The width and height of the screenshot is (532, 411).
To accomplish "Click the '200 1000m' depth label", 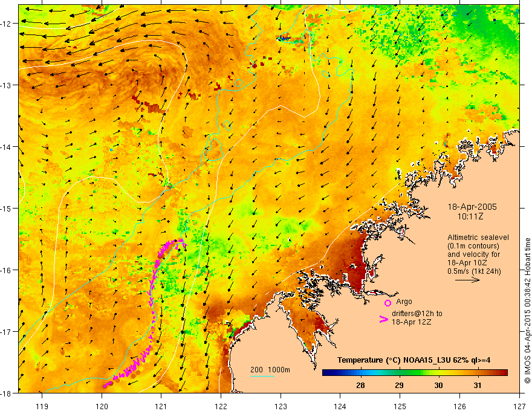I will (x=270, y=370).
